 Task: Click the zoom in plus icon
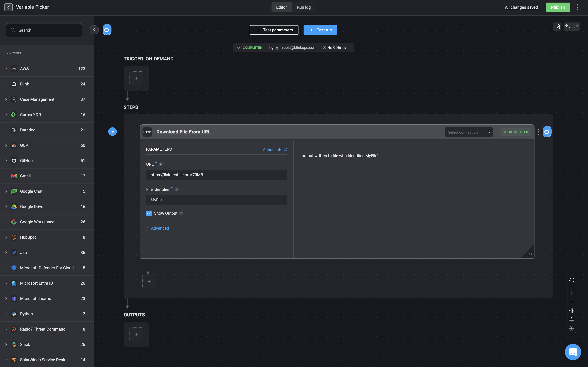click(x=572, y=293)
